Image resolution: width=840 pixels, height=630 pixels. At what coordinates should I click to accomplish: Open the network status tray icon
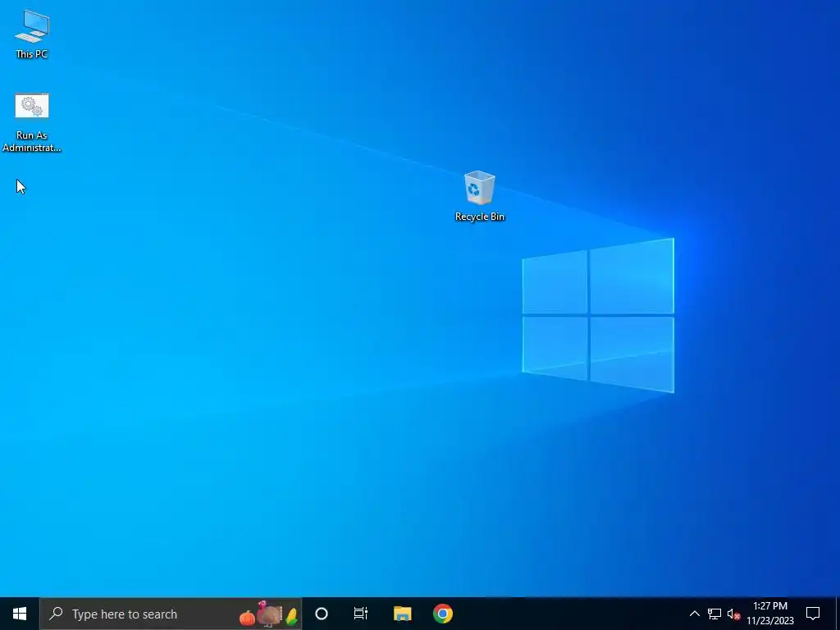pos(714,614)
